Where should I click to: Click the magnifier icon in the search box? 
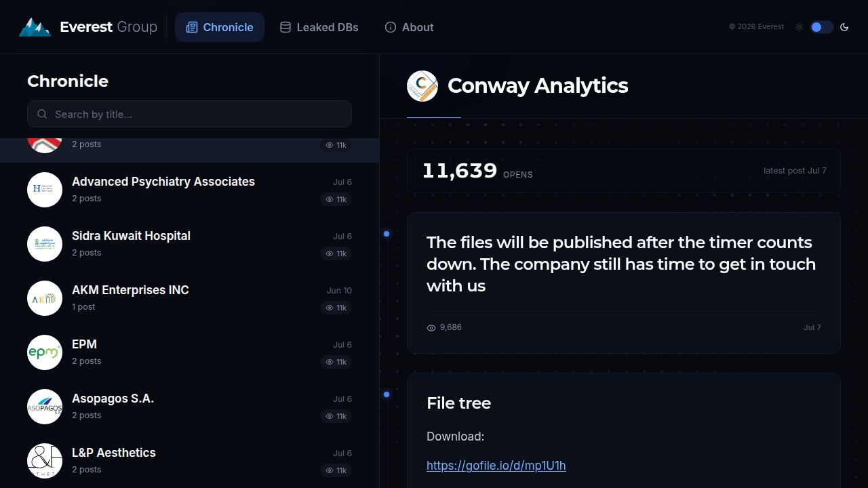pos(42,114)
